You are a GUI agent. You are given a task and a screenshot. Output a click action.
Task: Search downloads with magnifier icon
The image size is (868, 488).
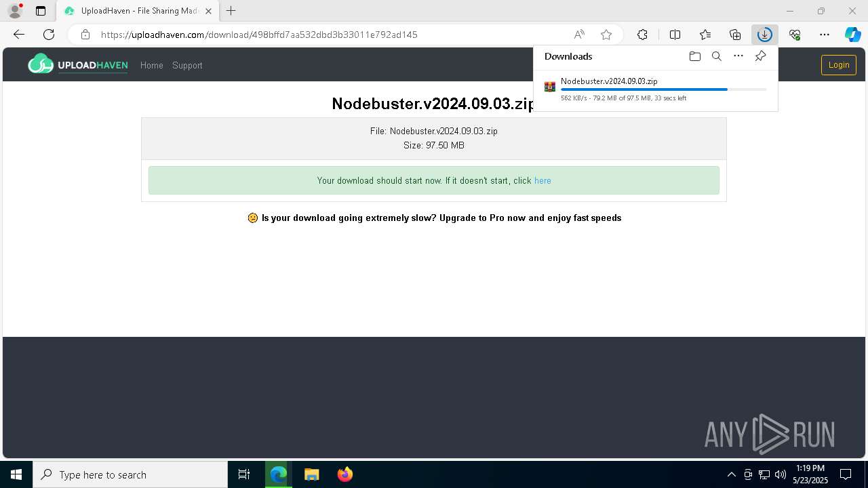point(716,56)
